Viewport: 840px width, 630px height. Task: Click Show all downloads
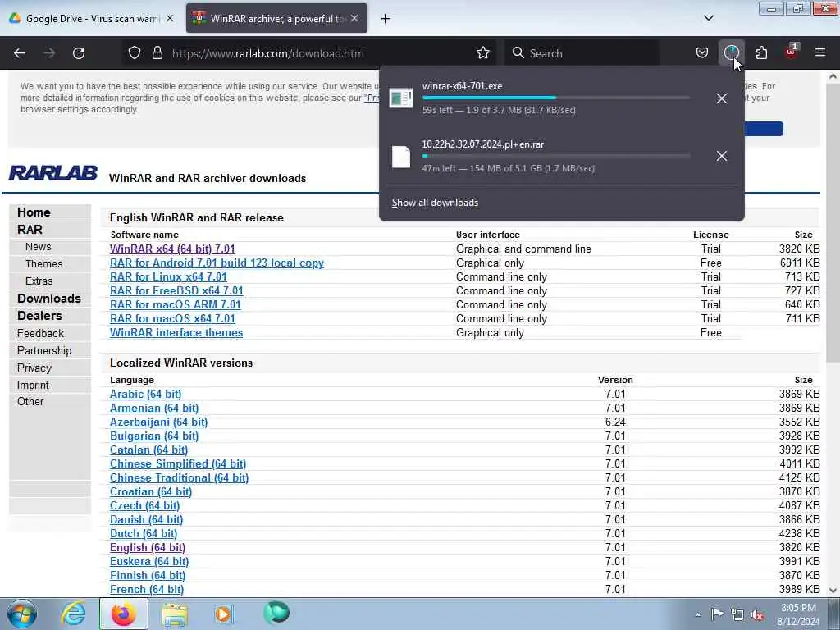[435, 203]
